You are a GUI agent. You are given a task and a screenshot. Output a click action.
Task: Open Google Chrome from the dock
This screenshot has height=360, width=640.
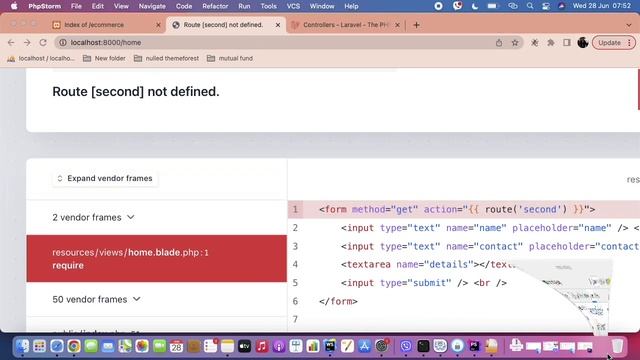coord(74,346)
